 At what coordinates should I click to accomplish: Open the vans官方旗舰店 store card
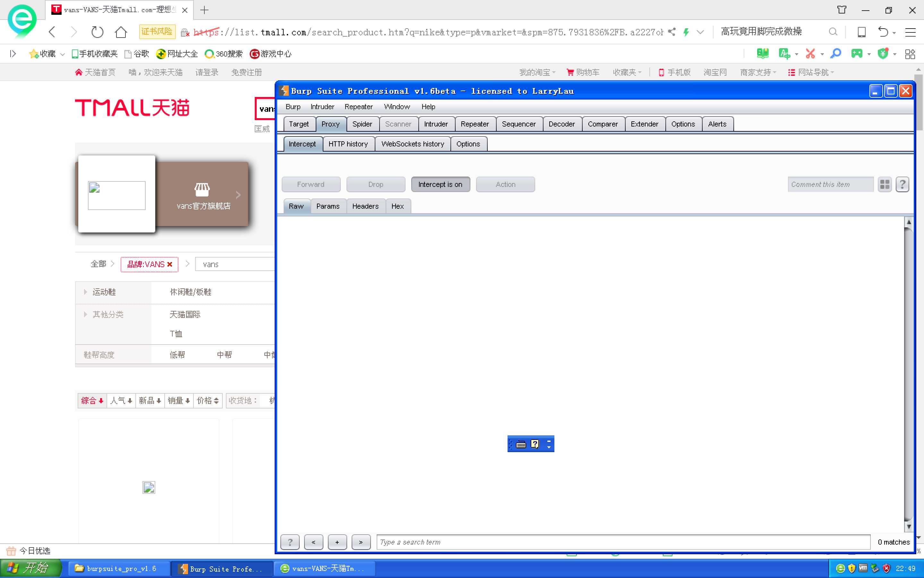(x=203, y=194)
